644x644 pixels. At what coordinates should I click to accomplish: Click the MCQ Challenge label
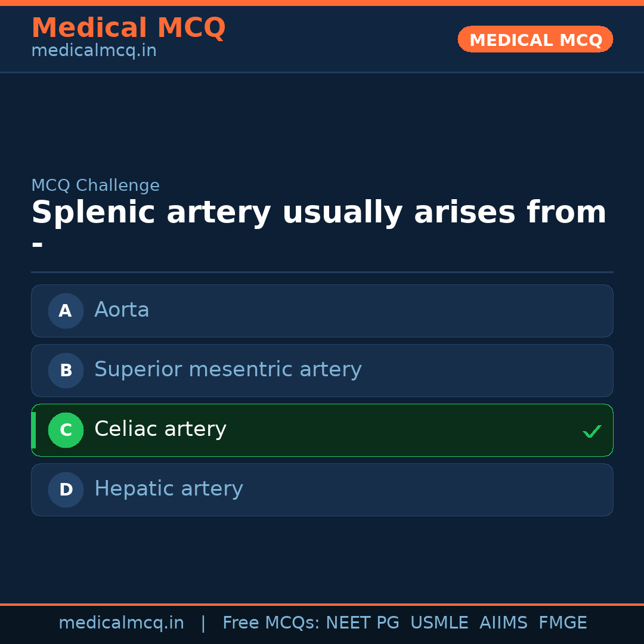pyautogui.click(x=95, y=185)
